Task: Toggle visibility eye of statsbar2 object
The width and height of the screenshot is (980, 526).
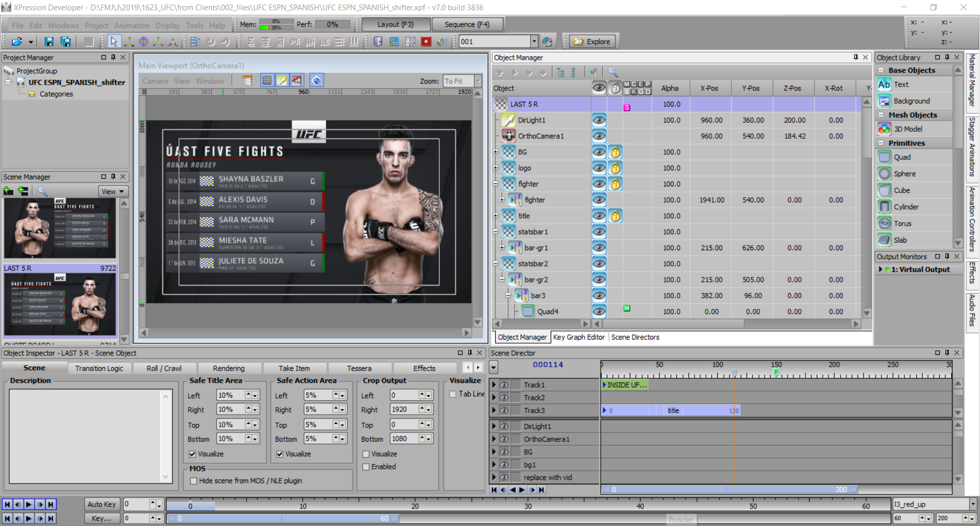Action: point(599,264)
